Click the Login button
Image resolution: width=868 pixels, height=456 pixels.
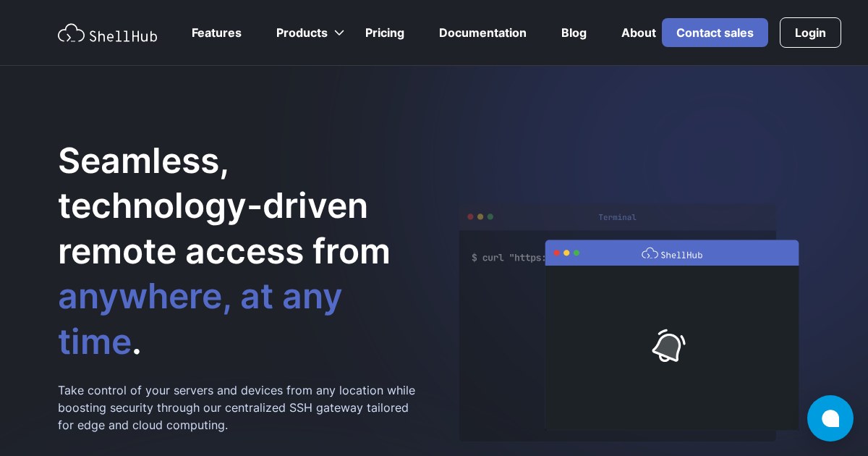click(x=810, y=33)
